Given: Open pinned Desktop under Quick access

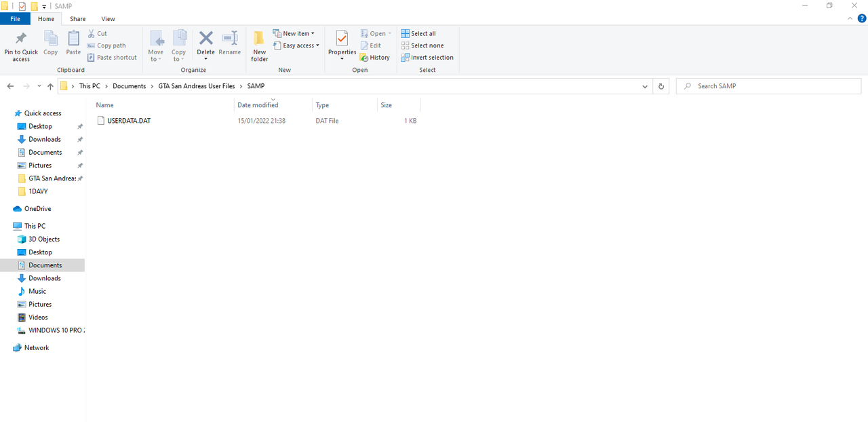Looking at the screenshot, I should (40, 126).
